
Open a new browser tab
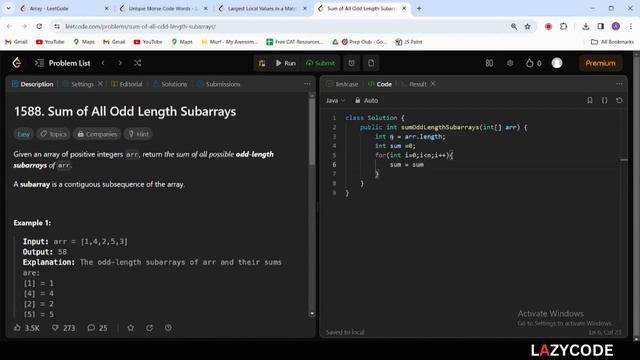coord(419,8)
